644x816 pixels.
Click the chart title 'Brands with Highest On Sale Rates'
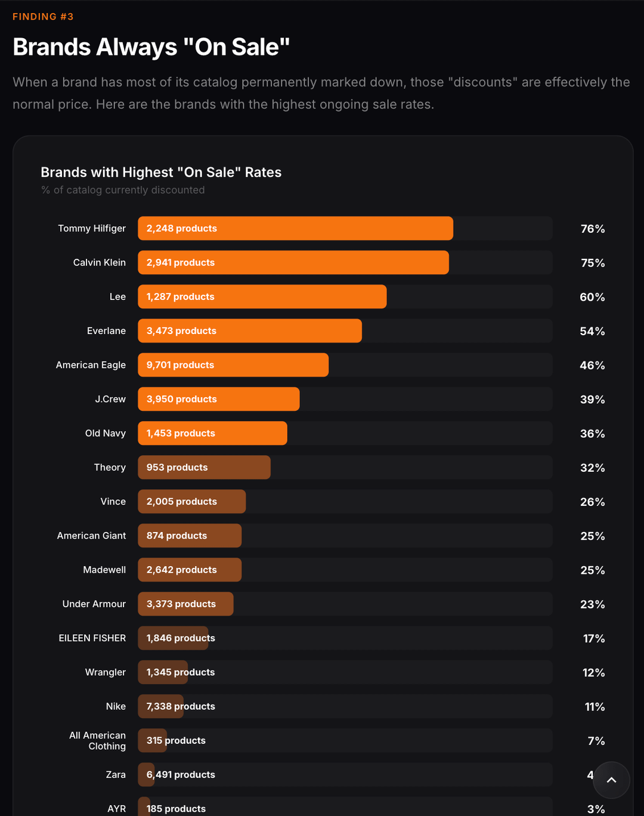(x=161, y=172)
